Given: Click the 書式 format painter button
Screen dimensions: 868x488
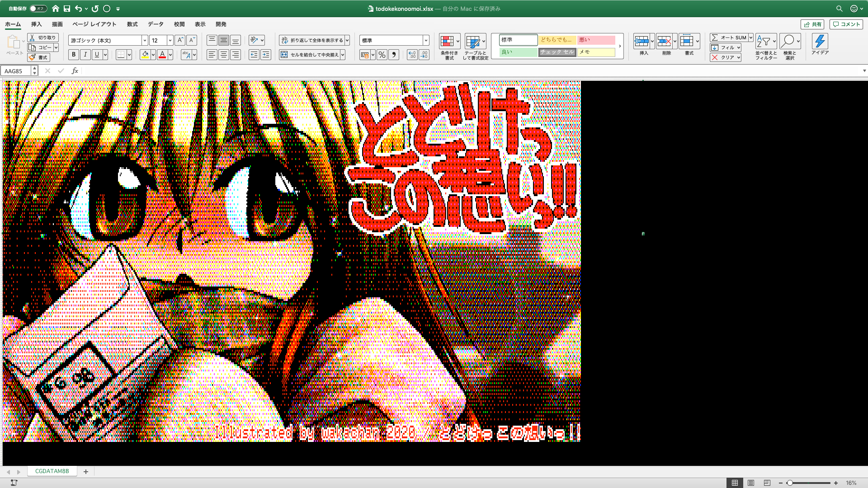Looking at the screenshot, I should pyautogui.click(x=38, y=57).
